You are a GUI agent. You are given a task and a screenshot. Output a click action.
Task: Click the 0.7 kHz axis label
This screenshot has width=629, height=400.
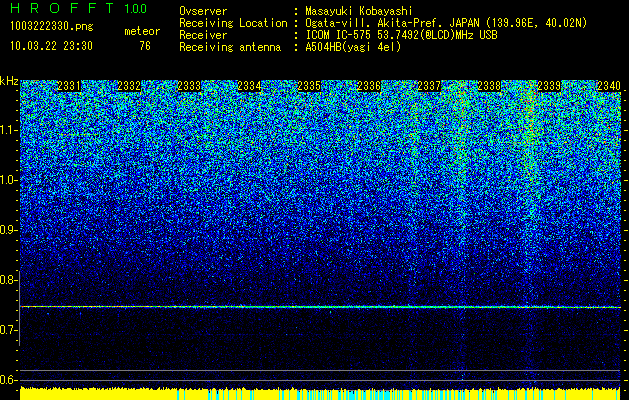click(x=9, y=330)
